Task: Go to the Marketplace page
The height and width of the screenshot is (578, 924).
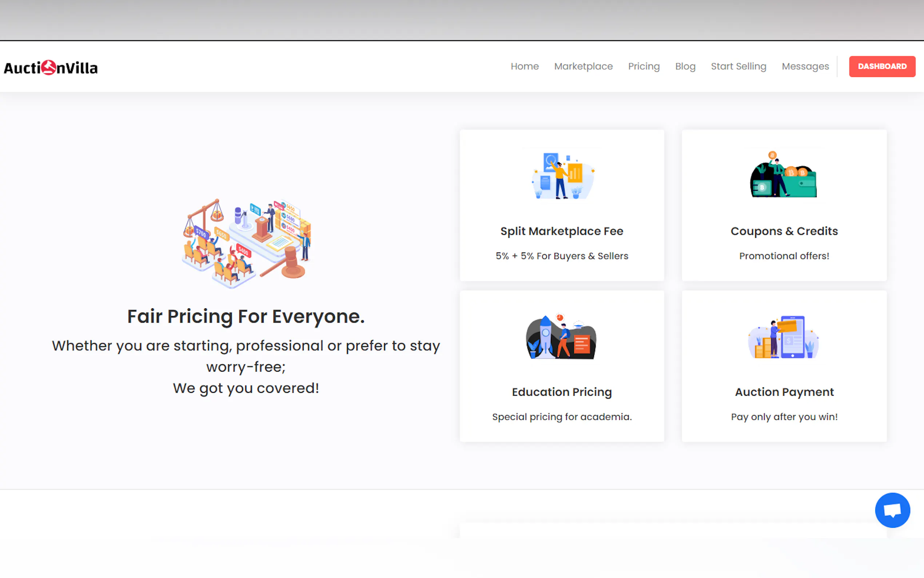Action: coord(583,67)
